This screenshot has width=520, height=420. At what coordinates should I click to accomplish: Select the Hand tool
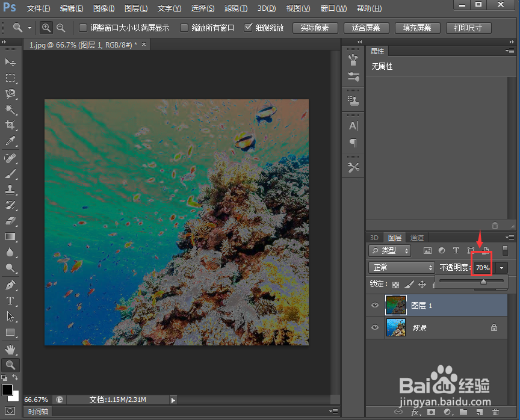[10, 350]
